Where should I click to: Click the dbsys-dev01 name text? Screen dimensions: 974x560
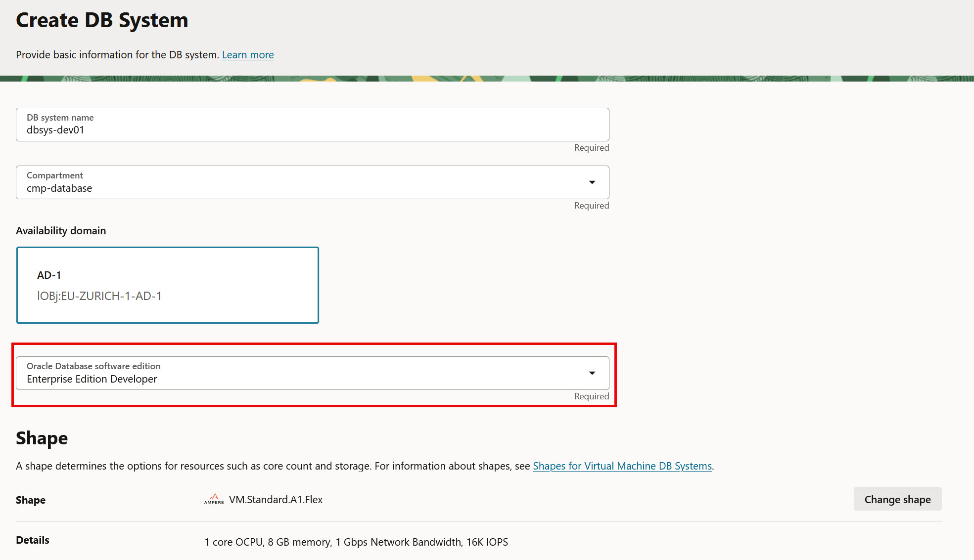click(55, 129)
